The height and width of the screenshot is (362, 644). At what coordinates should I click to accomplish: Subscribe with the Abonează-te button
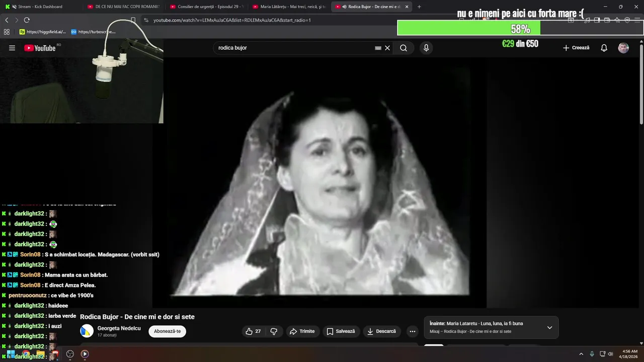(167, 331)
